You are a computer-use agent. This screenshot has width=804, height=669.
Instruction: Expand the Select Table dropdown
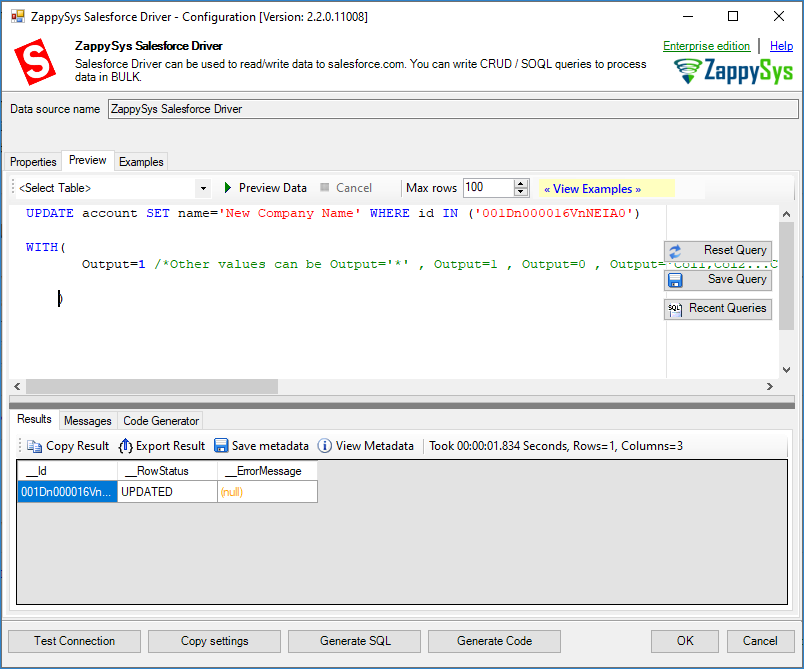[x=203, y=188]
